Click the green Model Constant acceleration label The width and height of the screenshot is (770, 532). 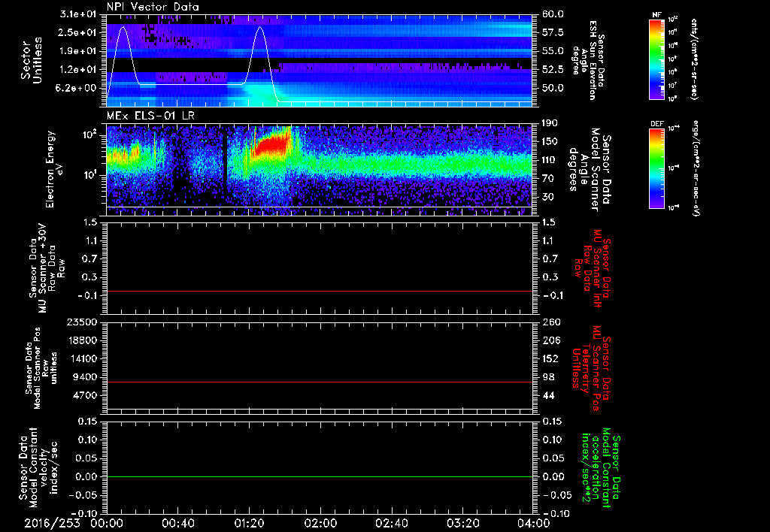601,469
